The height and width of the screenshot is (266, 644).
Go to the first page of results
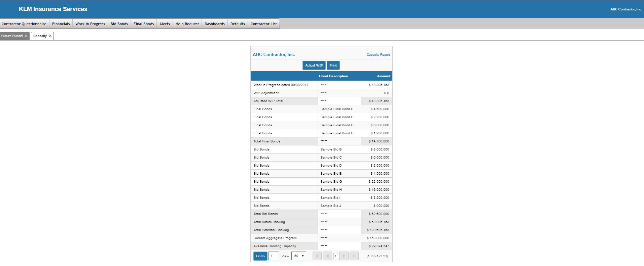pos(317,256)
